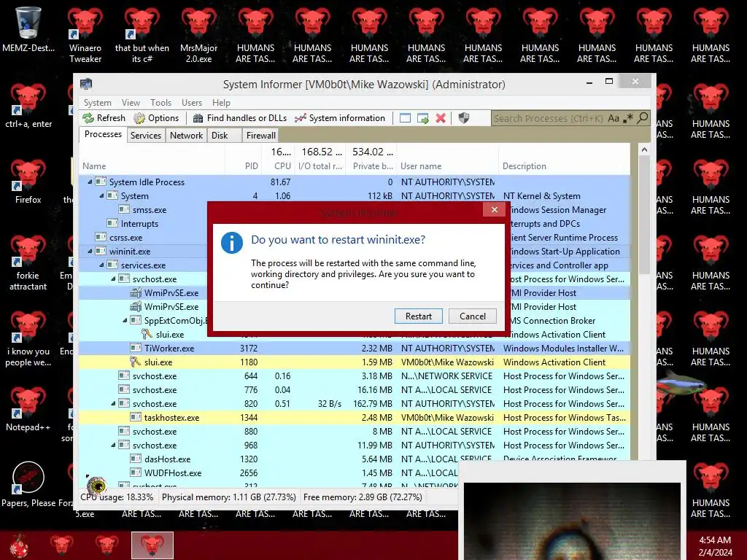The height and width of the screenshot is (560, 747).
Task: Toggle case-sensitive search Aa button
Action: (x=614, y=118)
